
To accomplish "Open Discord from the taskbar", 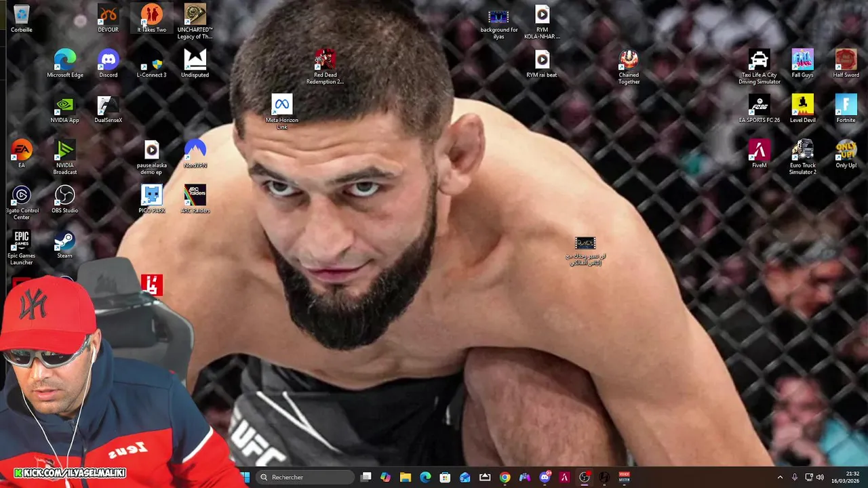I will (545, 477).
